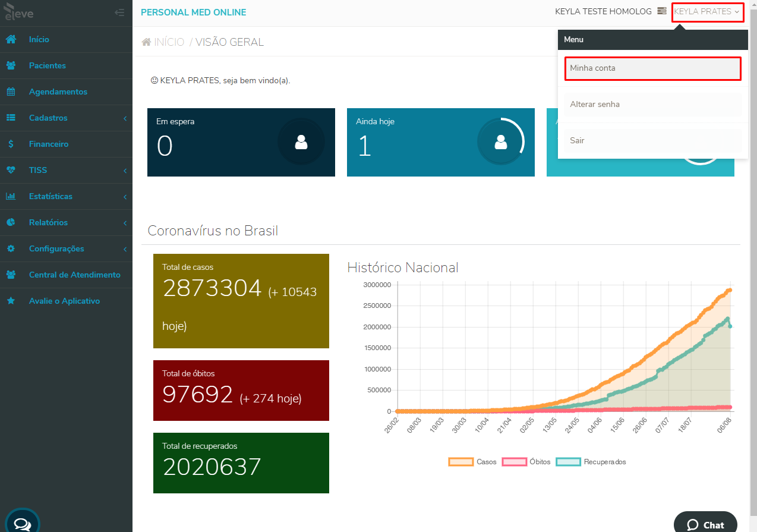
Task: Collapse sidebar with the hamburger arrow icon
Action: pyautogui.click(x=119, y=12)
